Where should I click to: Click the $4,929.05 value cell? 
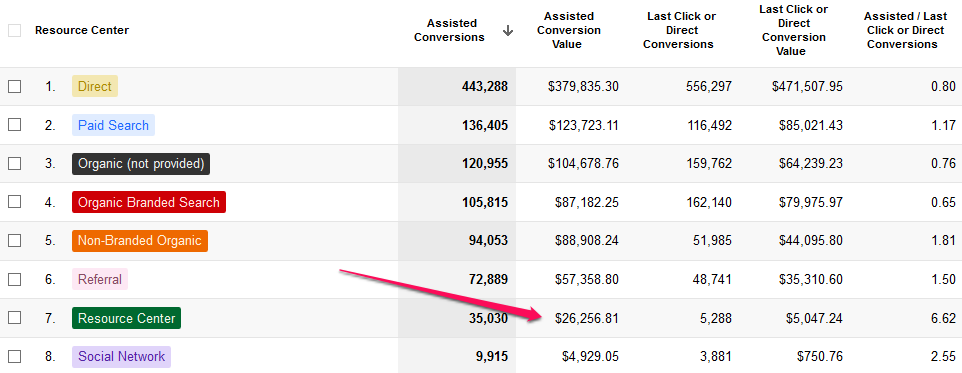point(590,356)
